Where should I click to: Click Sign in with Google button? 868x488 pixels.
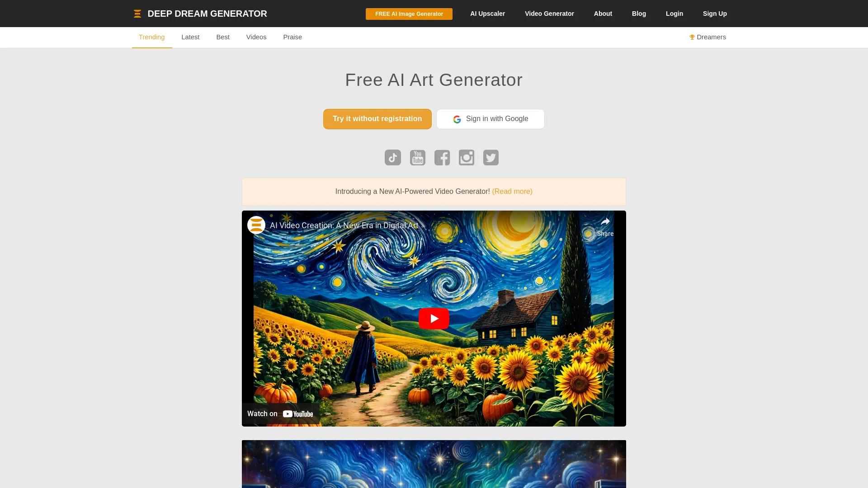[x=490, y=119]
